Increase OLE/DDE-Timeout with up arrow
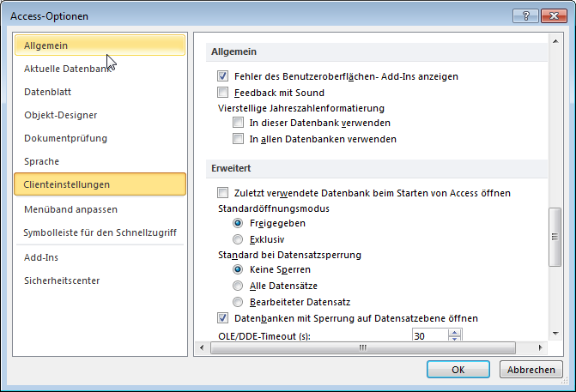The width and height of the screenshot is (576, 392). point(455,333)
